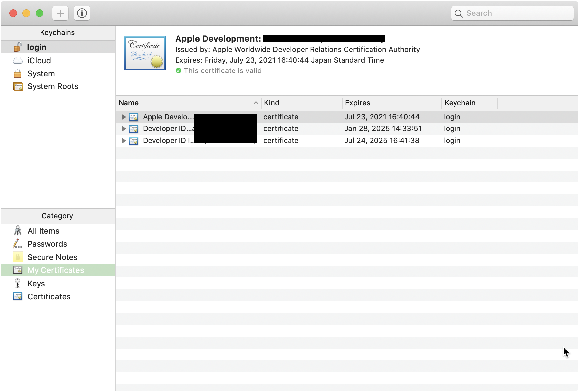Close the Keychain Access window

pos(13,13)
